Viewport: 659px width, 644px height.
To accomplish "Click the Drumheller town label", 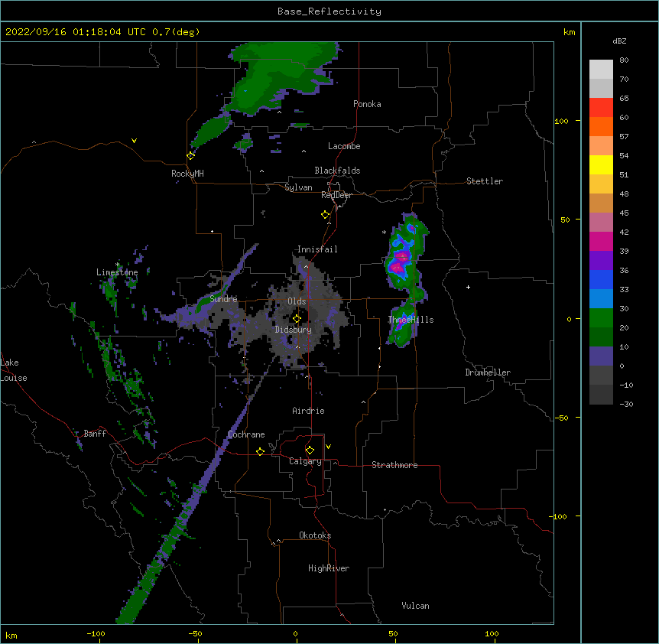I will (488, 372).
